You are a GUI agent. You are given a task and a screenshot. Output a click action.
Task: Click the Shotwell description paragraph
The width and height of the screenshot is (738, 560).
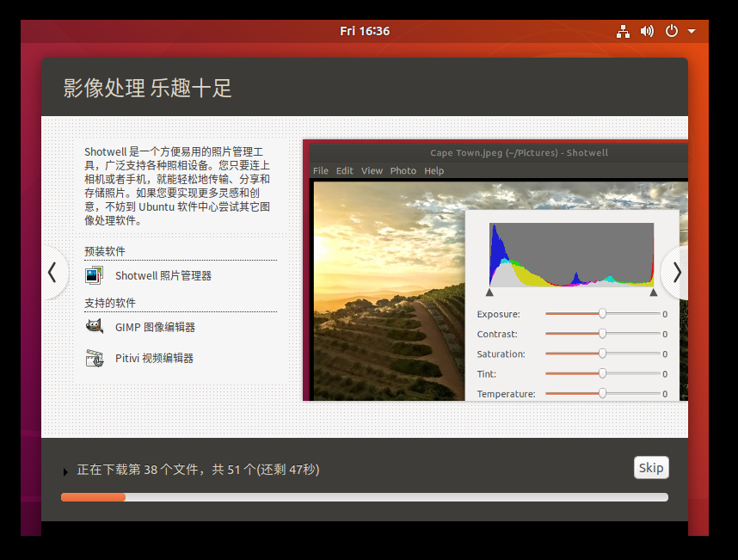177,186
